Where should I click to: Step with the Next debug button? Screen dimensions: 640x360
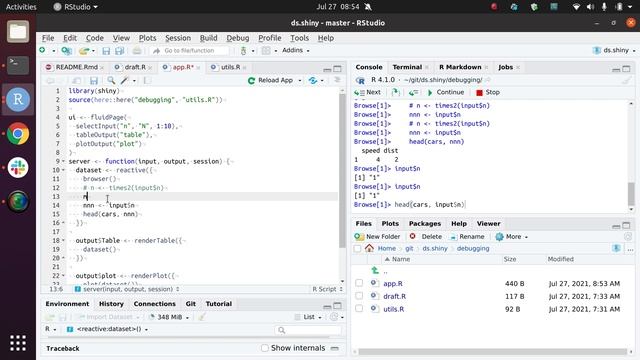pyautogui.click(x=367, y=92)
